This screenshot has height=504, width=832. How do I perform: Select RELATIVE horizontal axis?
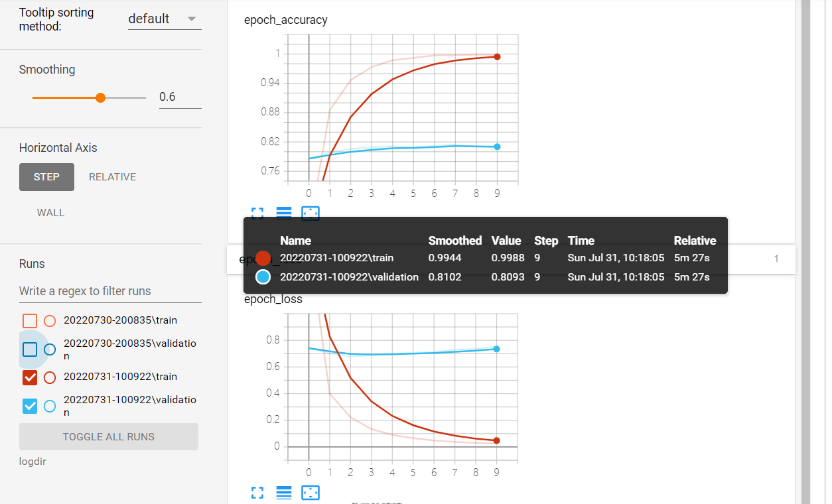click(113, 177)
